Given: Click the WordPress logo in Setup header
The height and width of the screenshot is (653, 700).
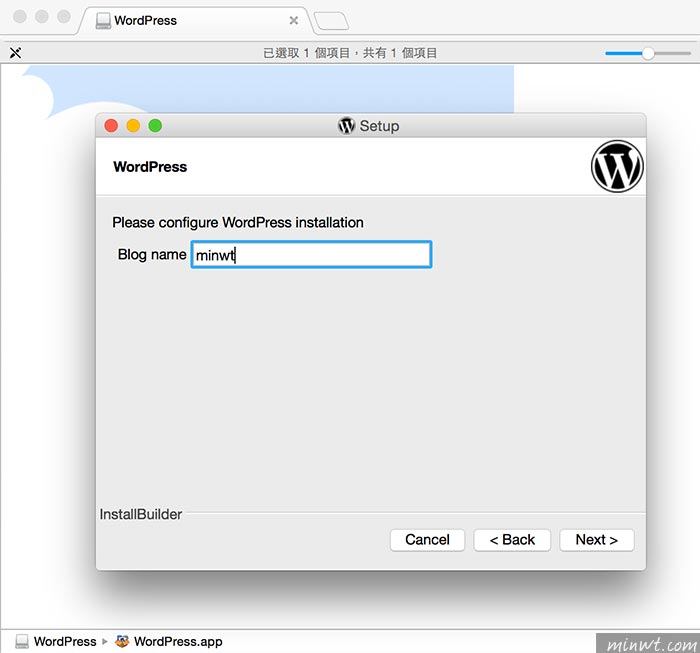Looking at the screenshot, I should click(x=617, y=166).
